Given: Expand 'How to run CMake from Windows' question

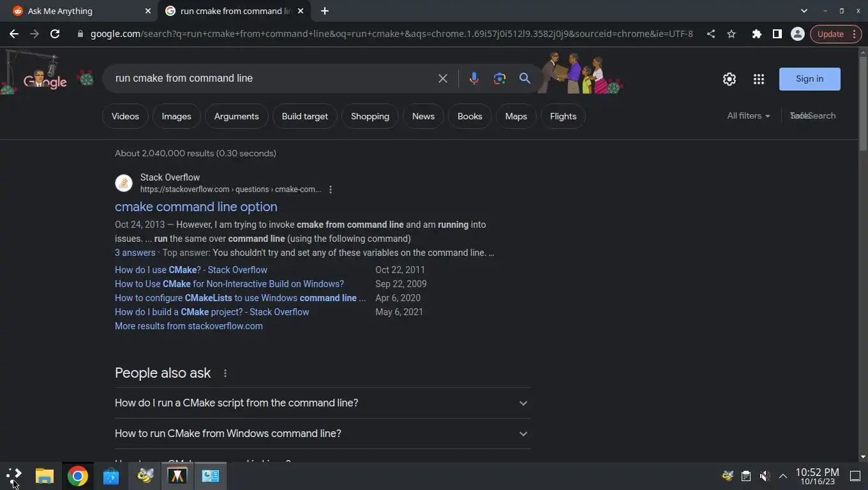Looking at the screenshot, I should tap(322, 434).
